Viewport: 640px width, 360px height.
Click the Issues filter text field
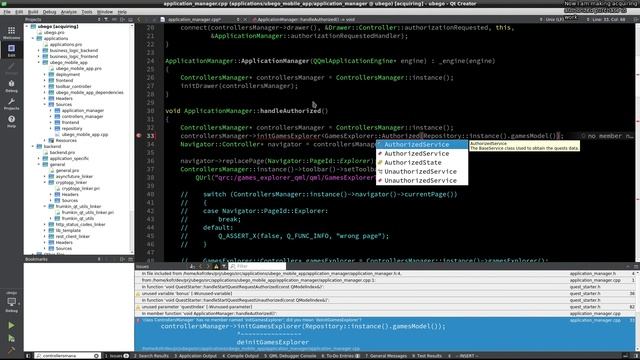point(257,267)
